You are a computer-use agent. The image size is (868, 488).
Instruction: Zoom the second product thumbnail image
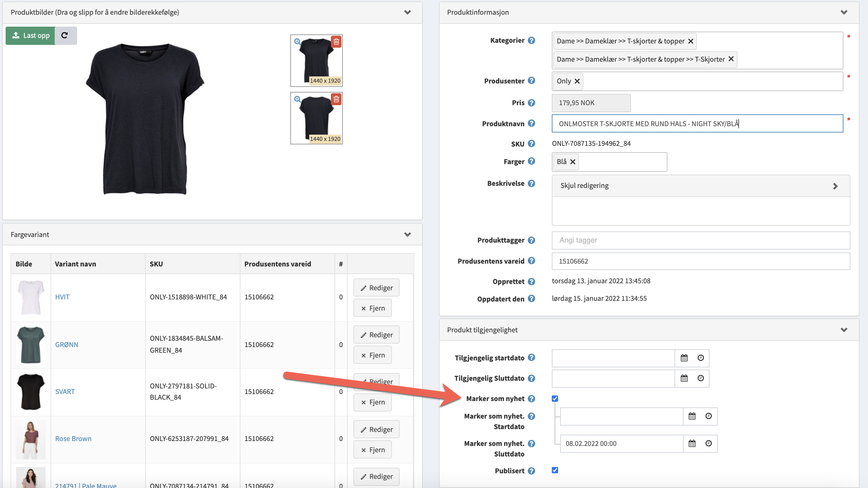pos(297,99)
